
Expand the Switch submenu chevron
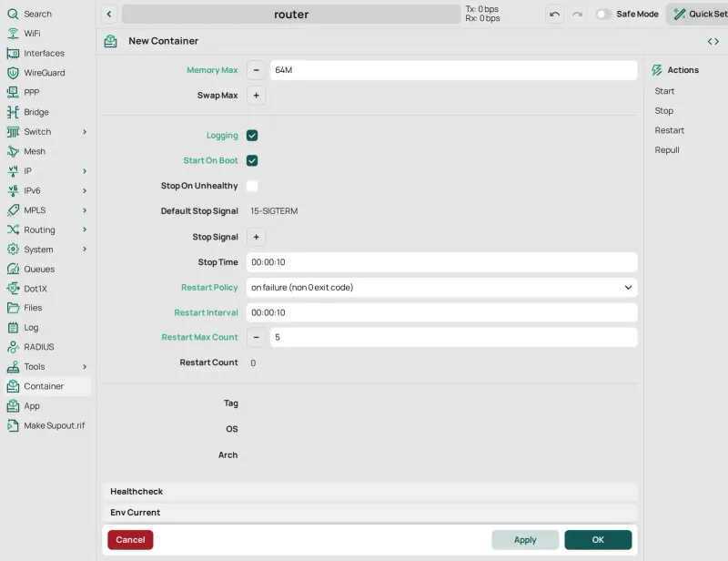85,132
